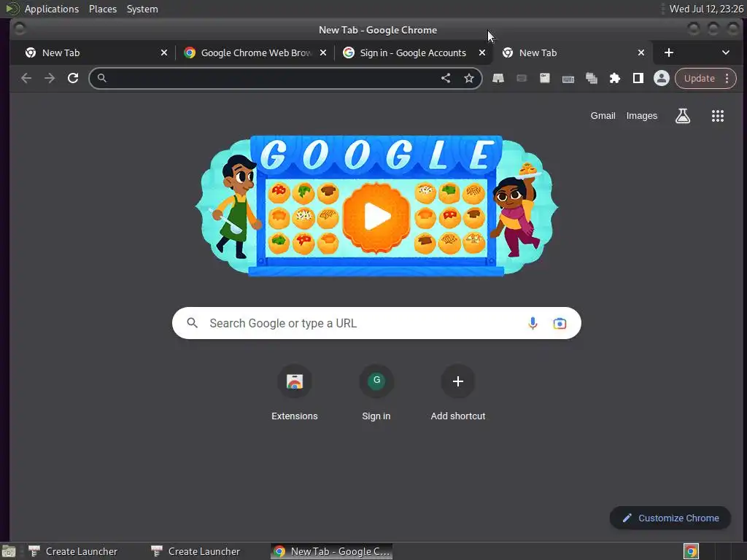Image resolution: width=747 pixels, height=560 pixels.
Task: Open the Google apps grid
Action: tap(718, 116)
